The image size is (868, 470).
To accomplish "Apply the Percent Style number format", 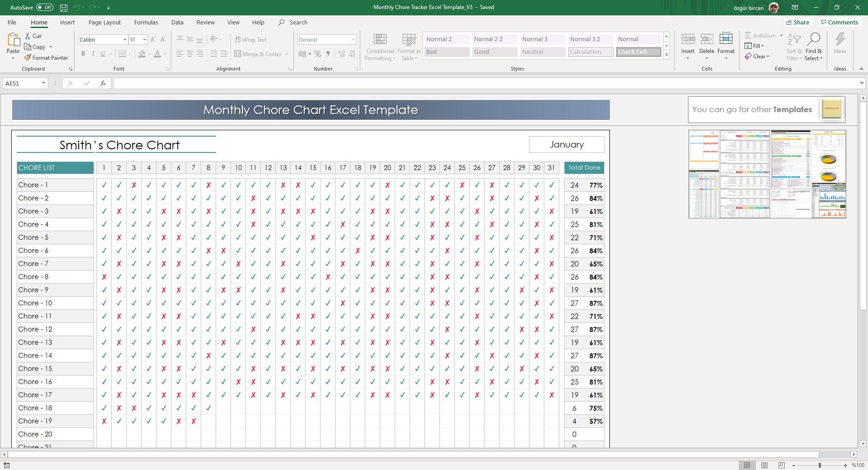I will (317, 54).
